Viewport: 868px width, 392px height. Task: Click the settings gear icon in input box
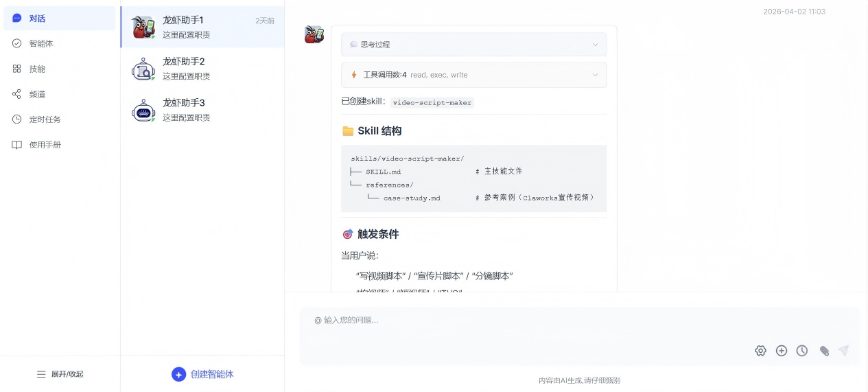click(x=760, y=351)
